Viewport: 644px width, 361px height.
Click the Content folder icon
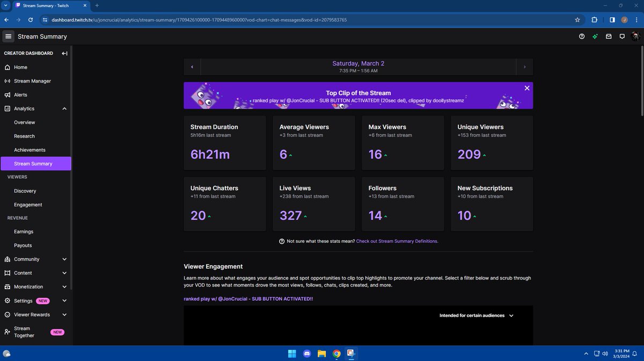pos(8,273)
